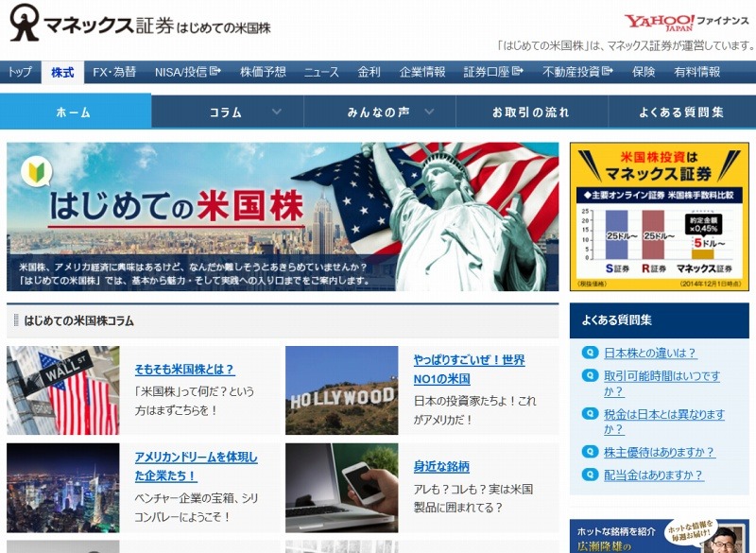The width and height of the screenshot is (756, 553).
Task: Click the Q icon beside 税金は日本とは異なりますか？
Action: point(590,414)
